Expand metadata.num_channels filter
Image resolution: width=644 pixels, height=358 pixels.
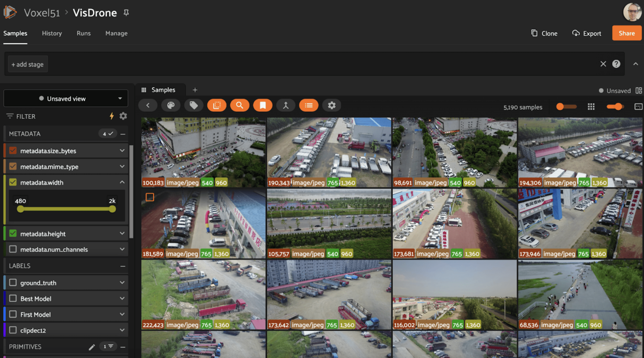click(x=122, y=249)
